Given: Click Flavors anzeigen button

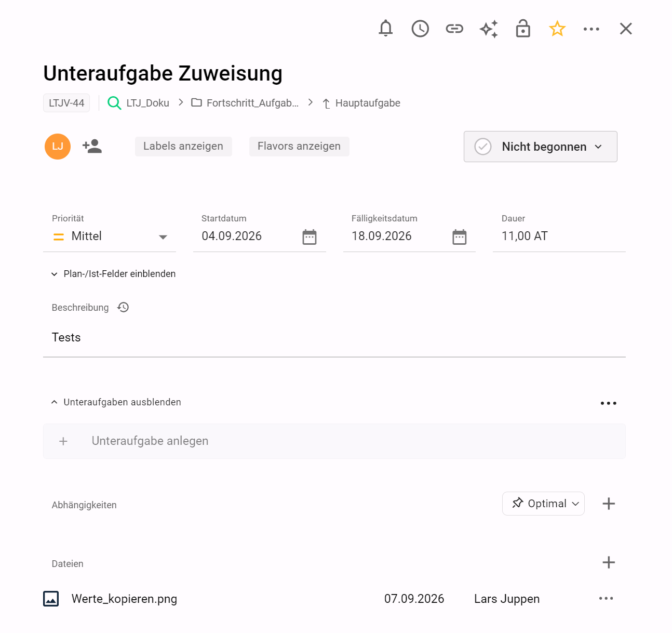Looking at the screenshot, I should pos(299,147).
